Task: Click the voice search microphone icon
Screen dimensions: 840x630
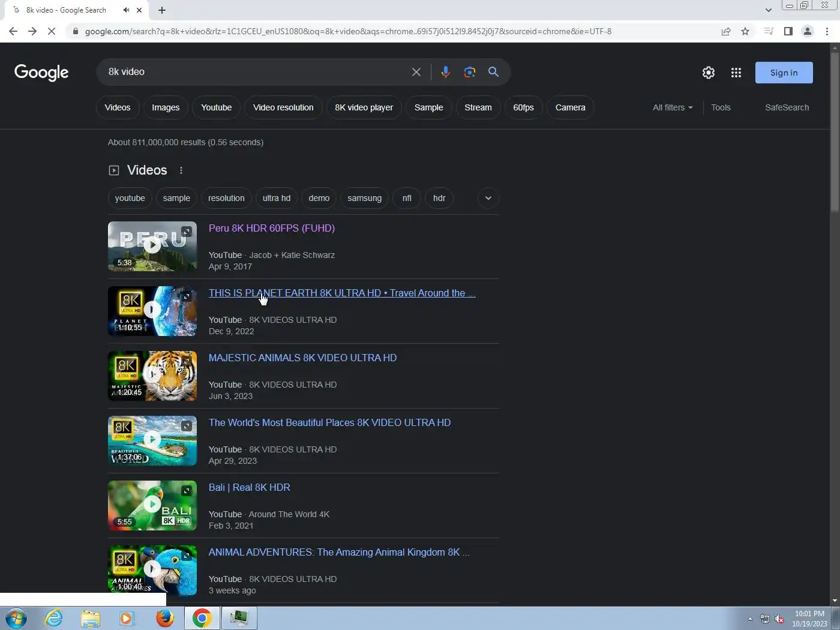Action: (x=445, y=72)
